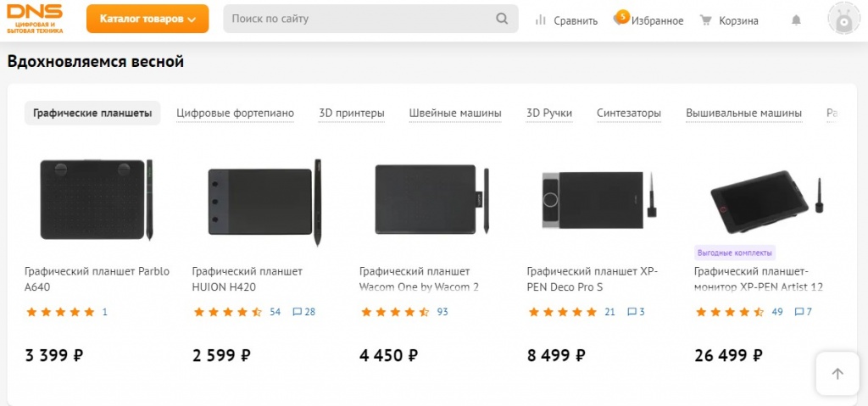Click the DNS logo

point(36,18)
